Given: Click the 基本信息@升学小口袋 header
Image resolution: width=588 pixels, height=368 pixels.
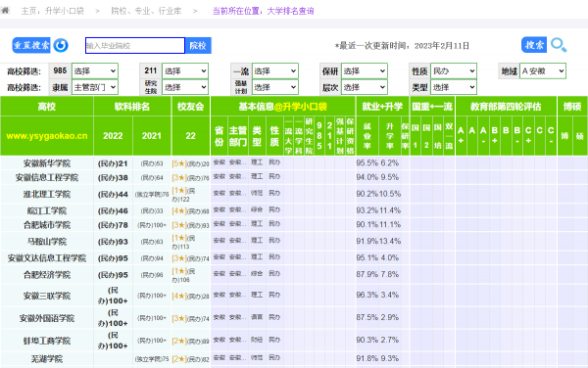Looking at the screenshot, I should 283,107.
